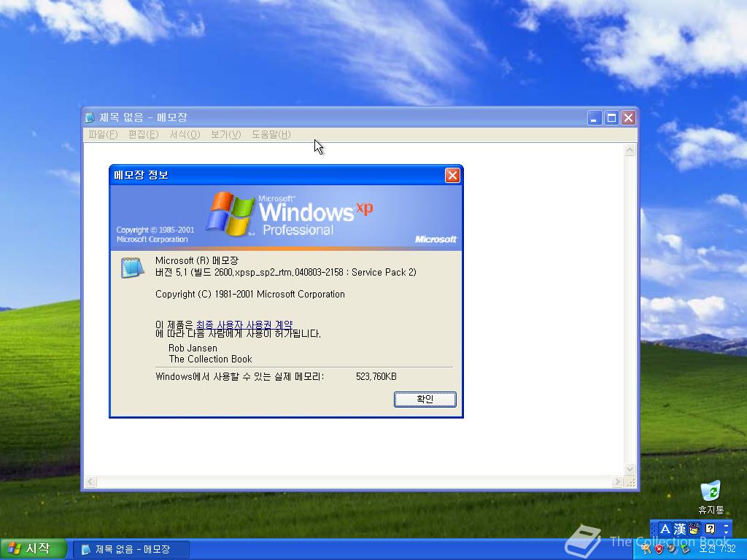Click the 523,760KB memory value
Viewport: 747px width, 560px height.
[376, 377]
